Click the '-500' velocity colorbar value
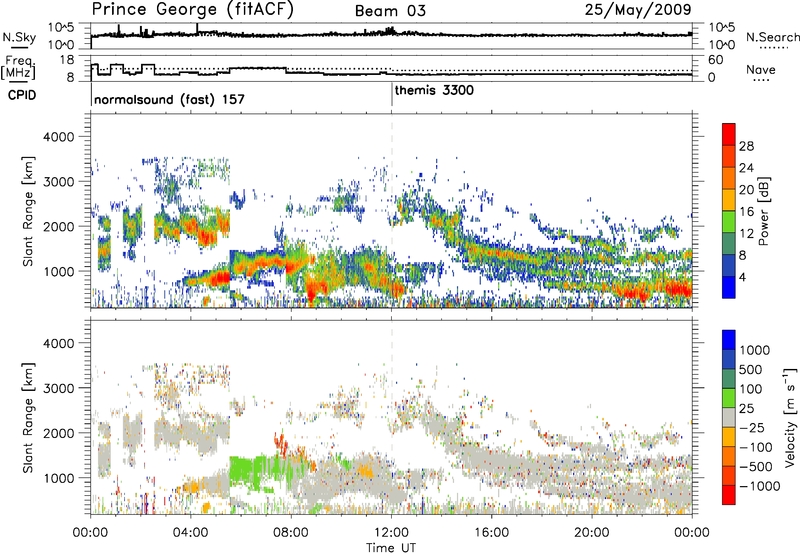This screenshot has height=554, width=800. point(756,467)
